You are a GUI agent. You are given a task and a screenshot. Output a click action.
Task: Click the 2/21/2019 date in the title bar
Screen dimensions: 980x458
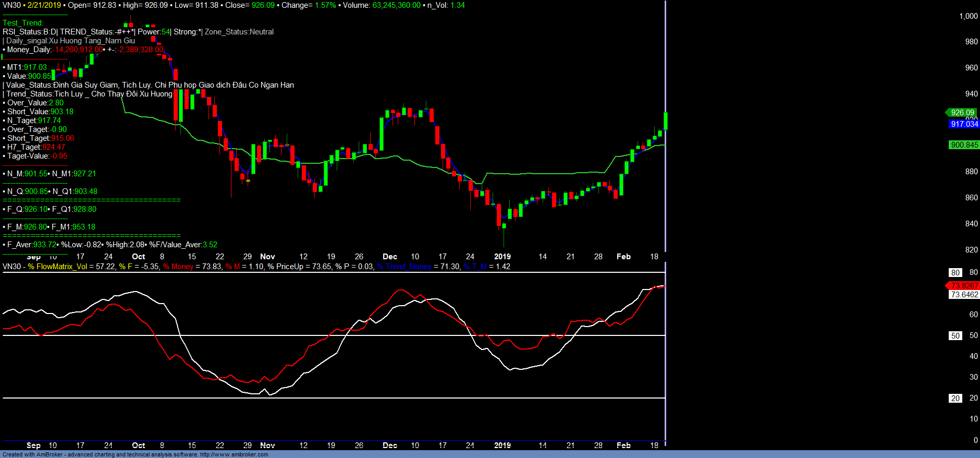click(x=44, y=5)
